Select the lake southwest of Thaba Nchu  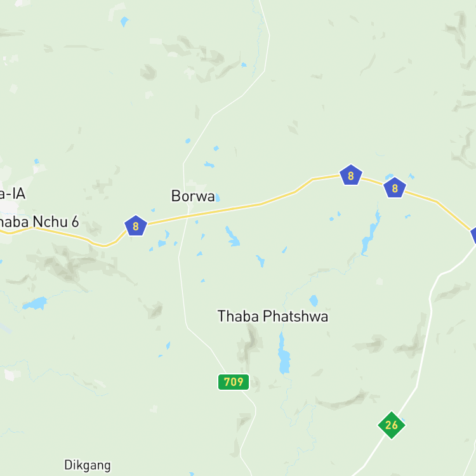(x=35, y=303)
